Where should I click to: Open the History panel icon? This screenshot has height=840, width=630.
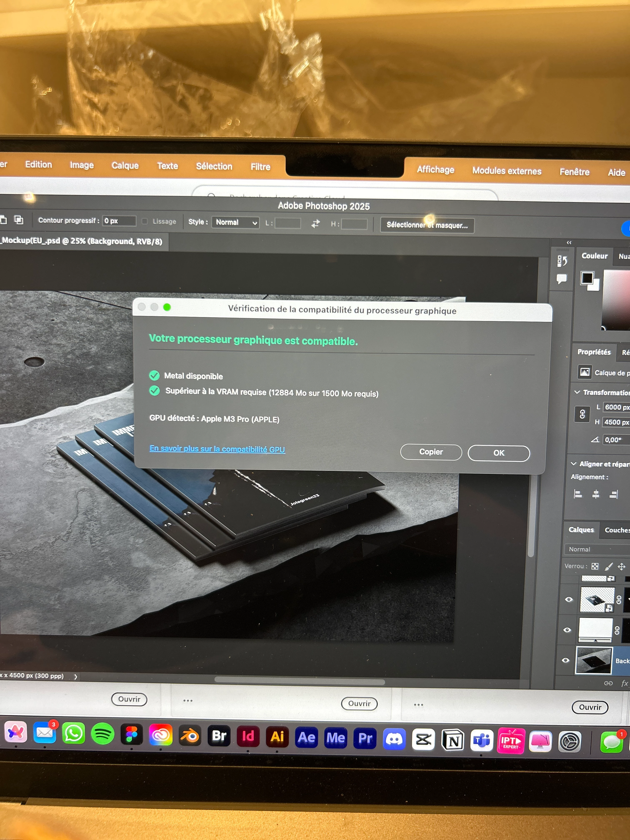pyautogui.click(x=562, y=261)
